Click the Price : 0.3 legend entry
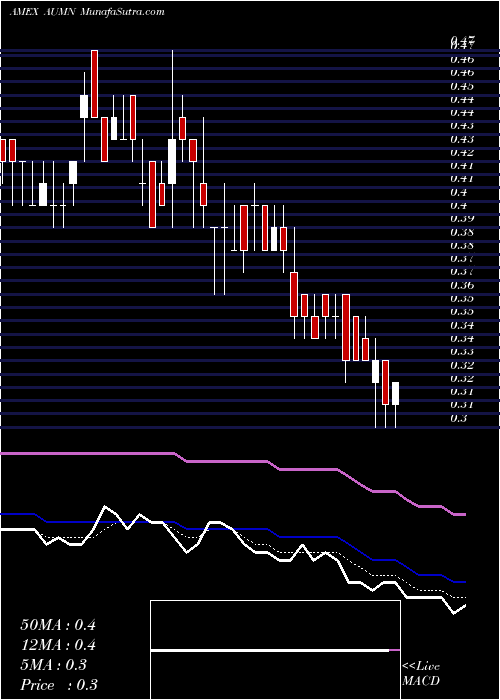Viewport: 500px width, 700px height. coord(59,685)
